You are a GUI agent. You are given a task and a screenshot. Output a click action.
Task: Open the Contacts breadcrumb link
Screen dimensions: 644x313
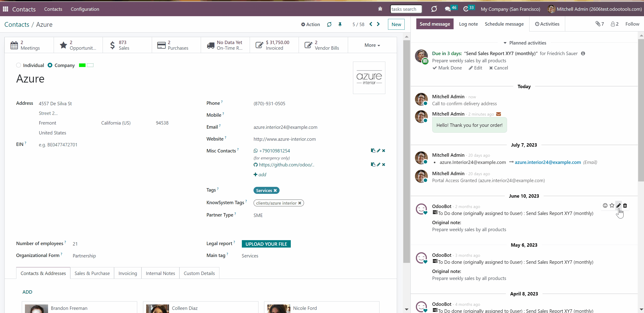(17, 25)
